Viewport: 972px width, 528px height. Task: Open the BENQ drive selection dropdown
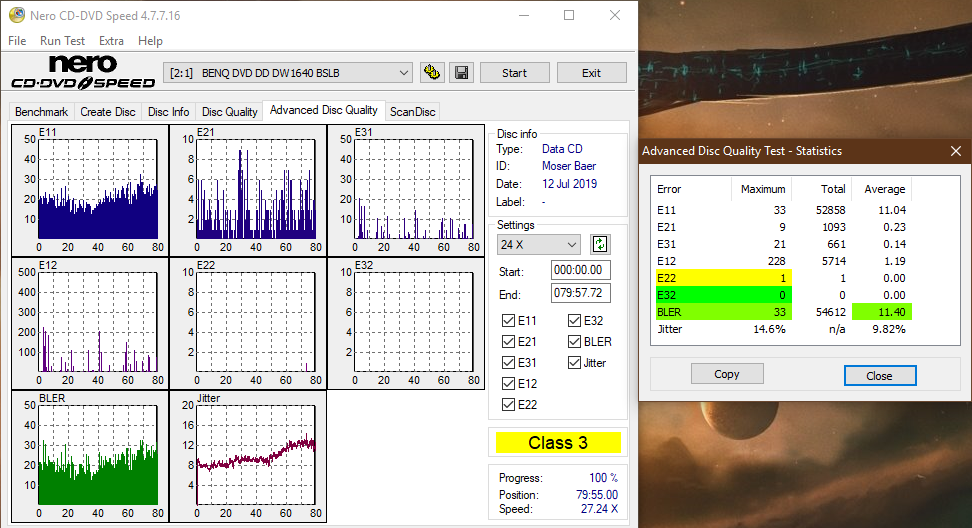pyautogui.click(x=288, y=73)
